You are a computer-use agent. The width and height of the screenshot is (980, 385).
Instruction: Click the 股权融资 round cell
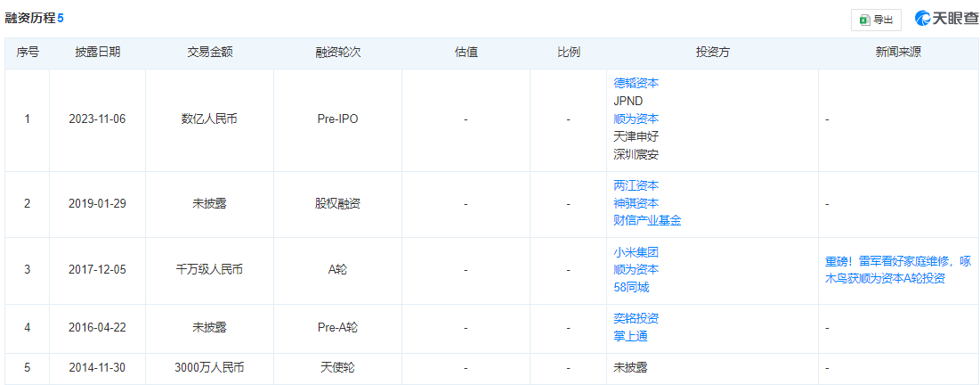[337, 203]
